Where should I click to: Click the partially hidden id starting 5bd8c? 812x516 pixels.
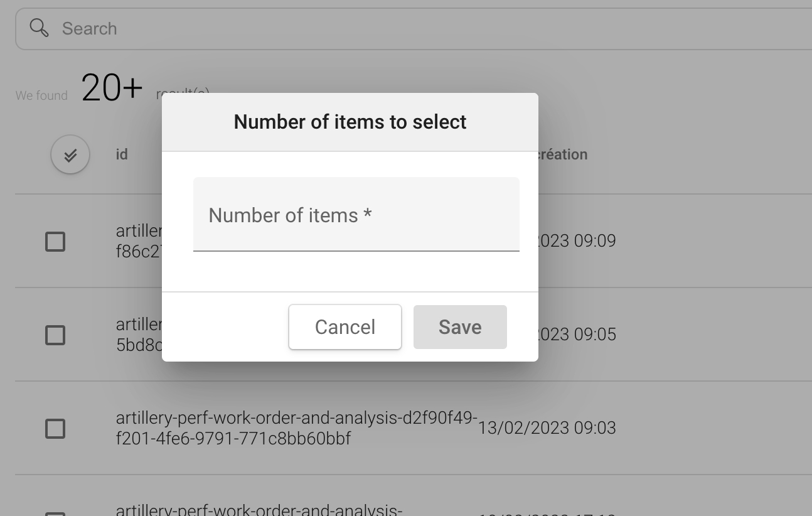139,345
